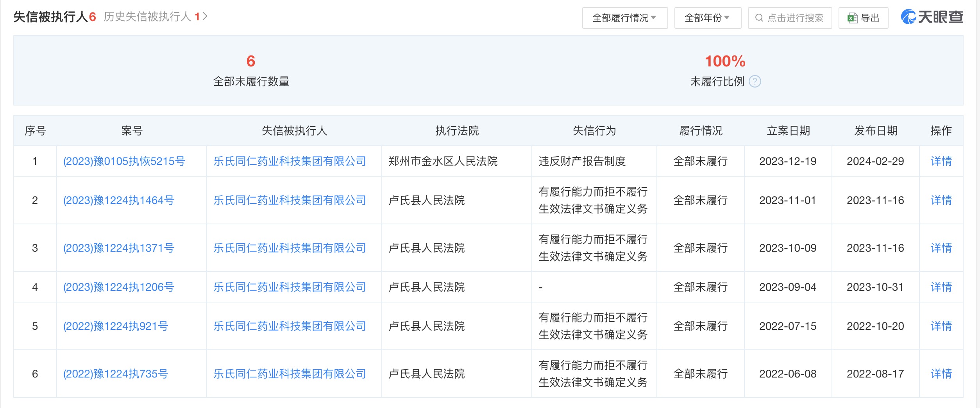Open case (2023)豫1224执1206号
The width and height of the screenshot is (980, 408).
point(118,287)
